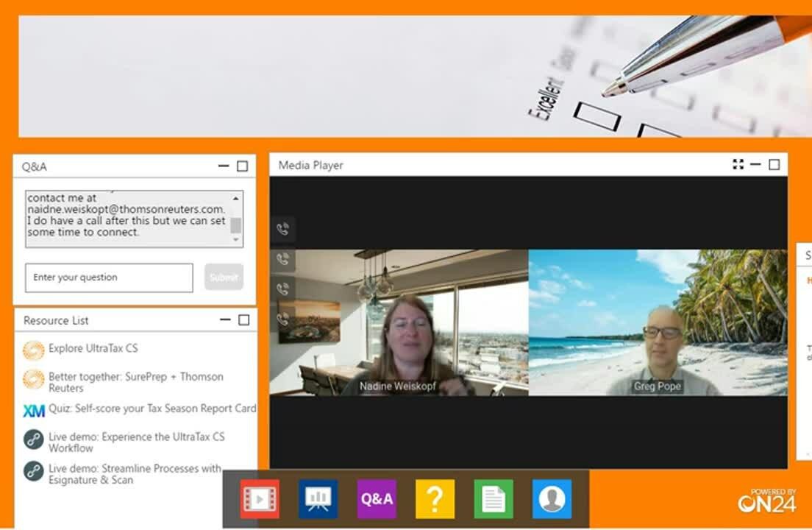Open the Speaker Bio profile dock icon
Viewport: 812px width, 530px height.
click(x=552, y=499)
